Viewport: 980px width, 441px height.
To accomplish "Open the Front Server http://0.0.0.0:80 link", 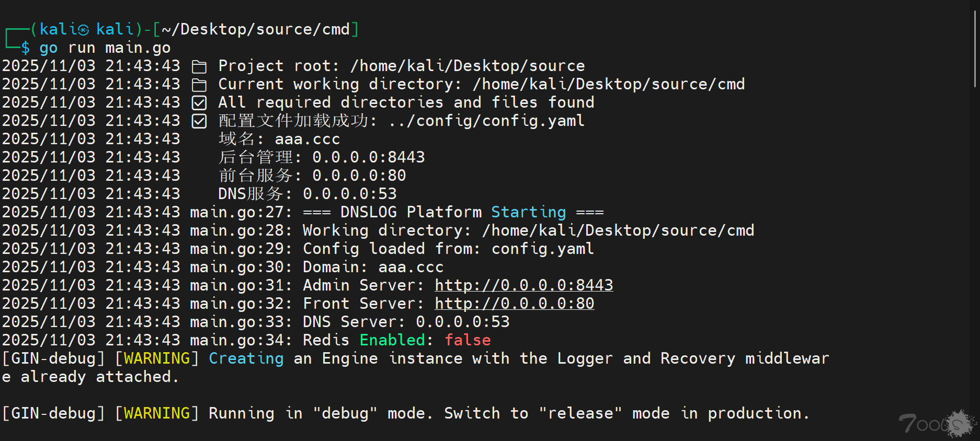I will click(514, 304).
